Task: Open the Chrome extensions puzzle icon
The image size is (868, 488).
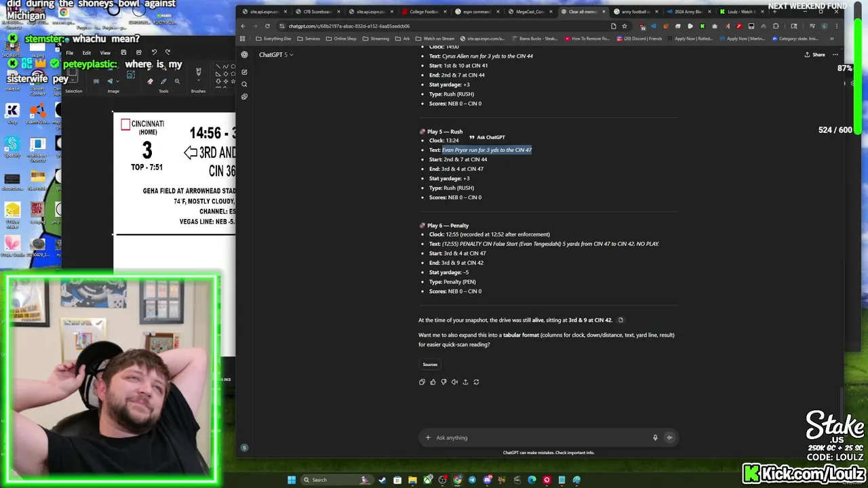Action: click(x=776, y=26)
